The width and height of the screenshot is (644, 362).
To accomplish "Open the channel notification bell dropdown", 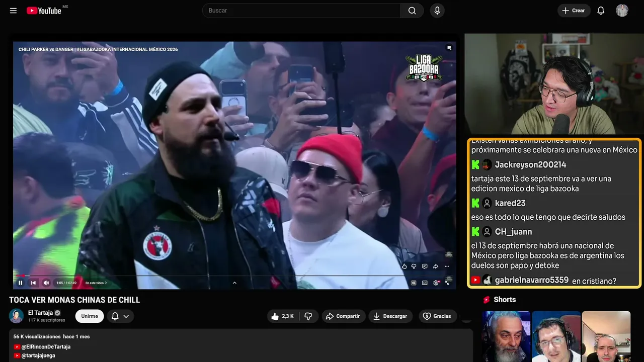I will (x=120, y=316).
